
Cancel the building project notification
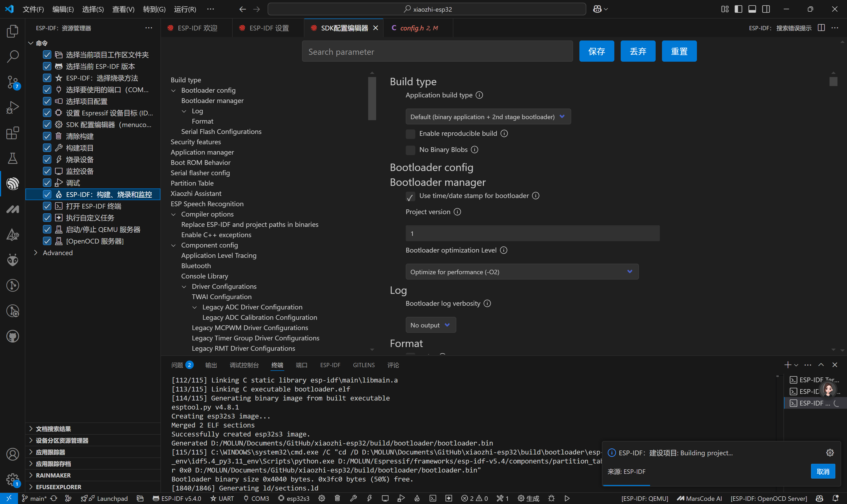[x=823, y=471]
